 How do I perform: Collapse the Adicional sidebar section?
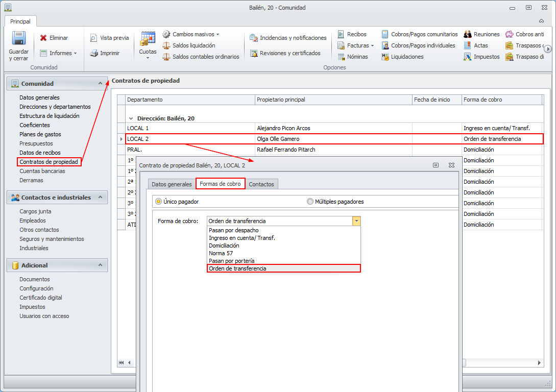click(x=101, y=265)
